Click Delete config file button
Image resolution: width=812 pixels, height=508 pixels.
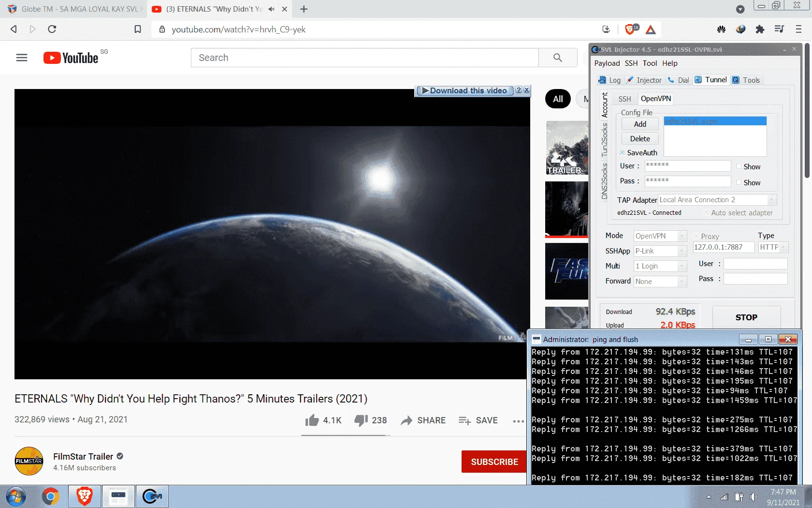click(640, 139)
